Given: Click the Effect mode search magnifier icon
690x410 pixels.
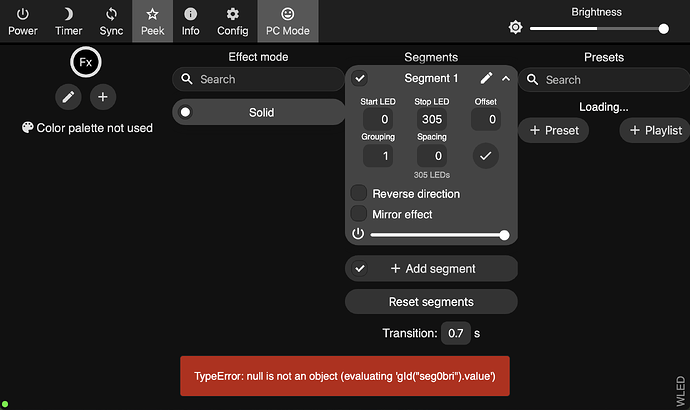Looking at the screenshot, I should tap(187, 79).
